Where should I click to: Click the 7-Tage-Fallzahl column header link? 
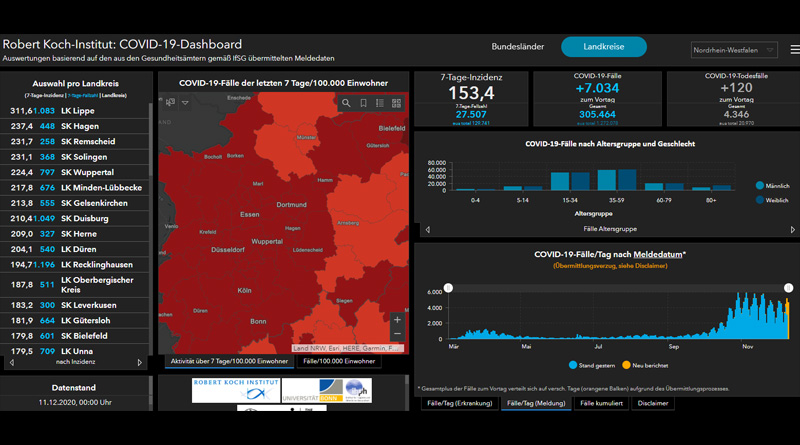click(x=83, y=95)
